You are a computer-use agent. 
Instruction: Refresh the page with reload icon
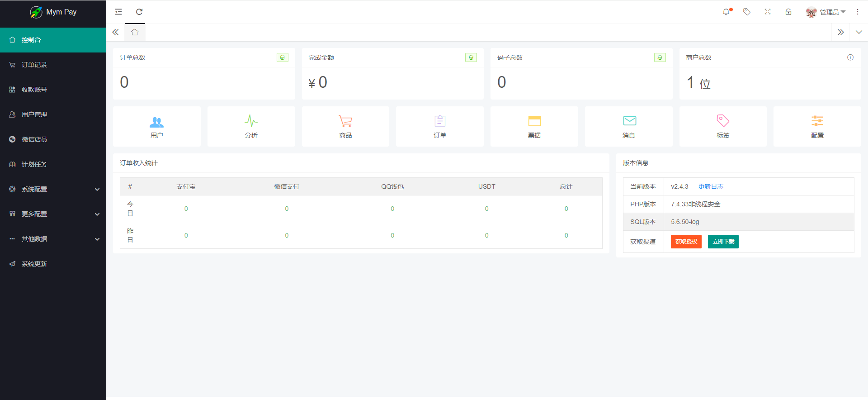pyautogui.click(x=139, y=12)
